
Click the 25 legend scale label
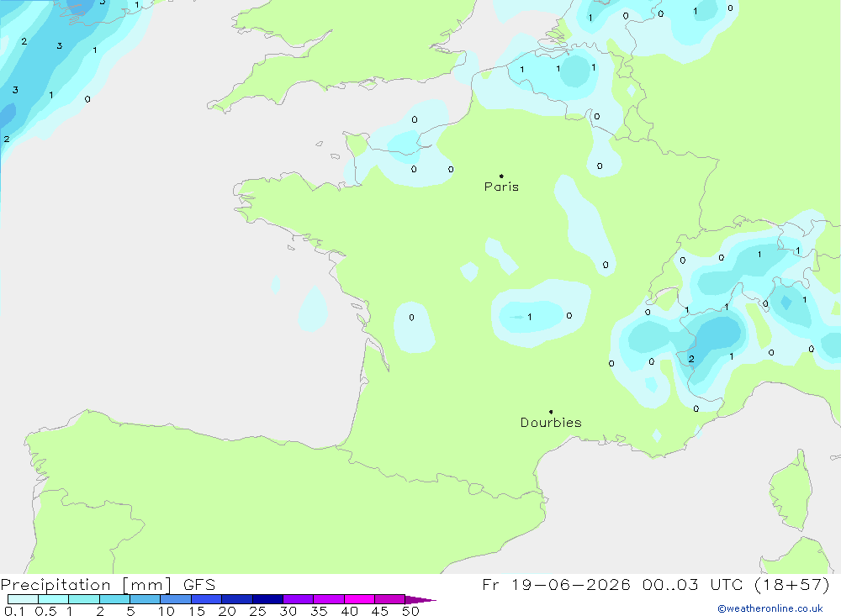(x=257, y=611)
